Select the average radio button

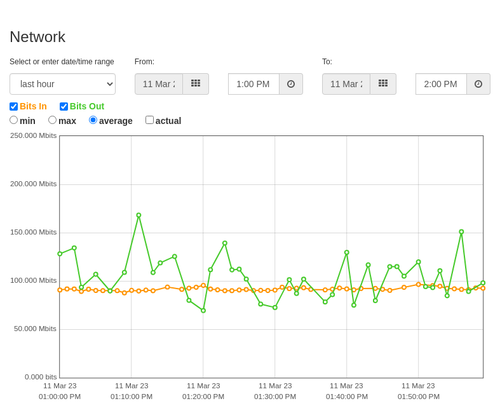click(93, 120)
